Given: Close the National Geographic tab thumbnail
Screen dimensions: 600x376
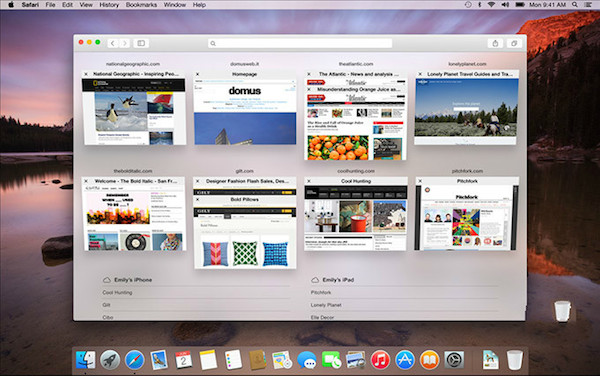Looking at the screenshot, I should [x=86, y=74].
